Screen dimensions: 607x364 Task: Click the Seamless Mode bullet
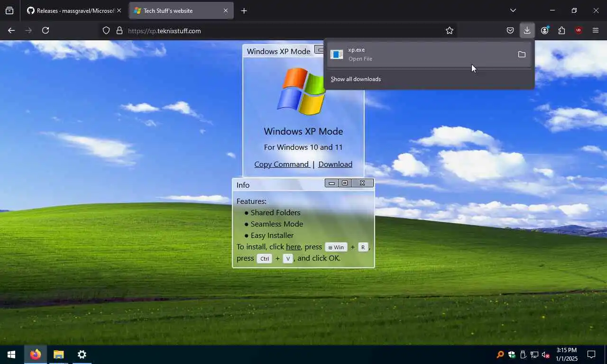(x=276, y=224)
